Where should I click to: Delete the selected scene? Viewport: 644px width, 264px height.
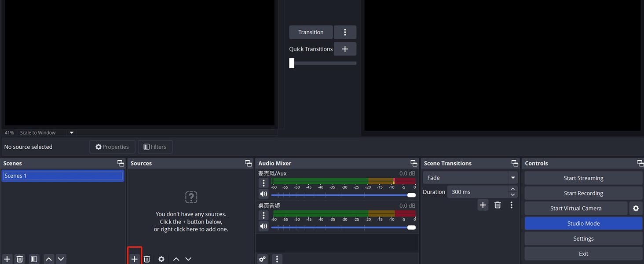pyautogui.click(x=20, y=259)
